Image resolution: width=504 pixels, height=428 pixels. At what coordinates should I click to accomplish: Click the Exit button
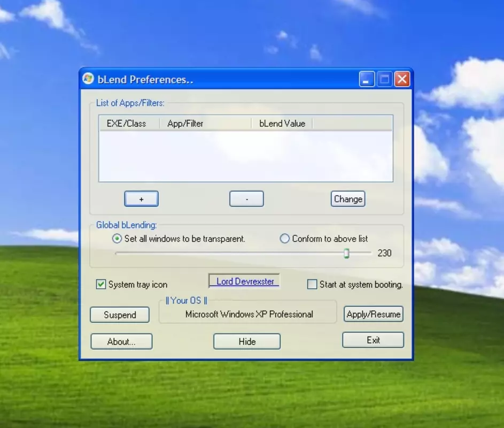pos(373,340)
